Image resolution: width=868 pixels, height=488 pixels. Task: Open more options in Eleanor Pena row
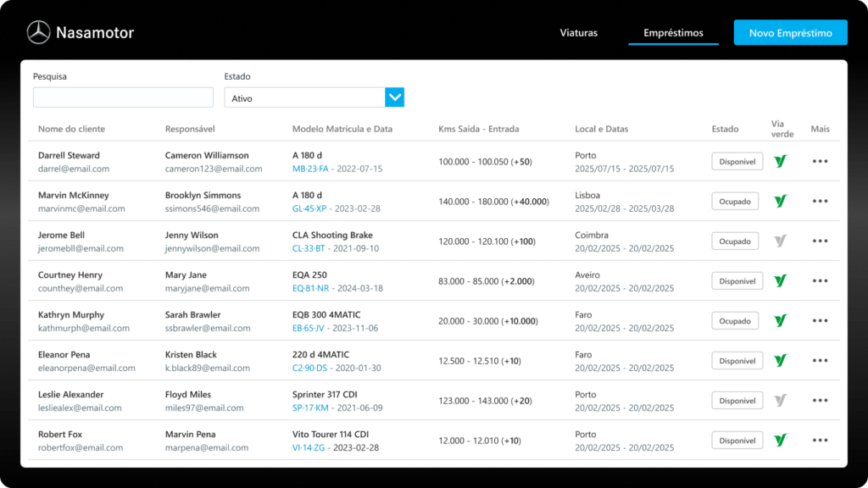coord(820,361)
